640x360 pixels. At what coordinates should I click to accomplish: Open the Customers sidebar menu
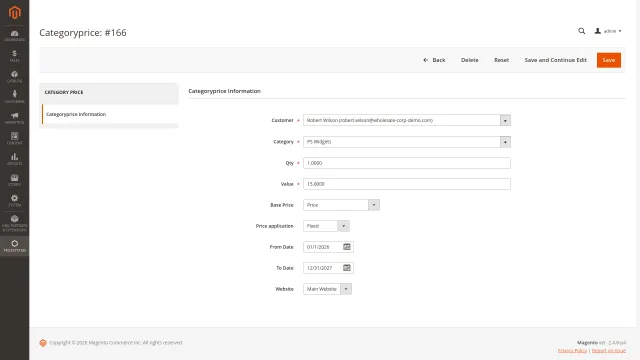pyautogui.click(x=15, y=97)
